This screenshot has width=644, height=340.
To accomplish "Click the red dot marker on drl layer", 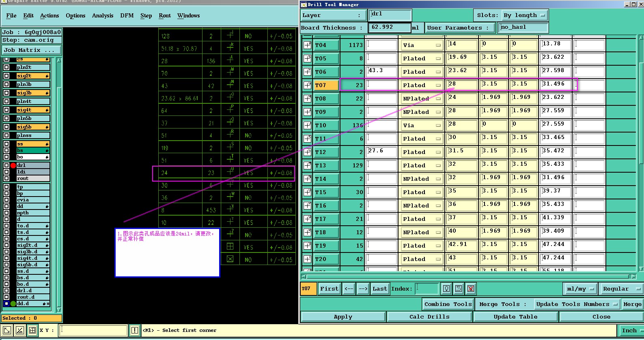I will pos(13,165).
